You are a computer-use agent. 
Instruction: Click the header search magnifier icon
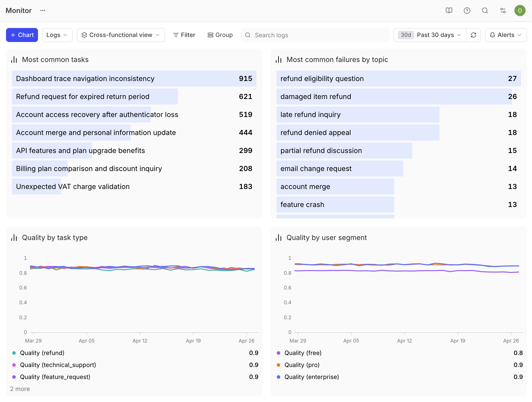click(x=485, y=10)
